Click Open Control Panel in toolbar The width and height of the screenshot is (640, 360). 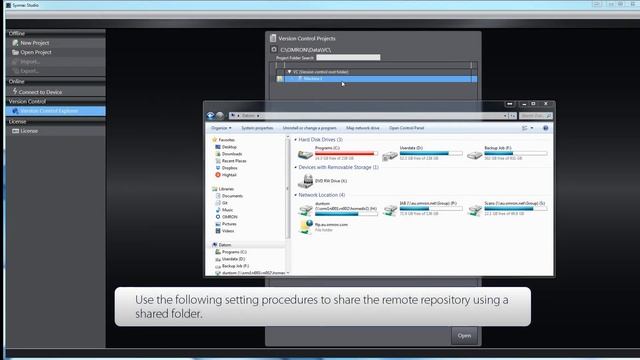click(407, 128)
